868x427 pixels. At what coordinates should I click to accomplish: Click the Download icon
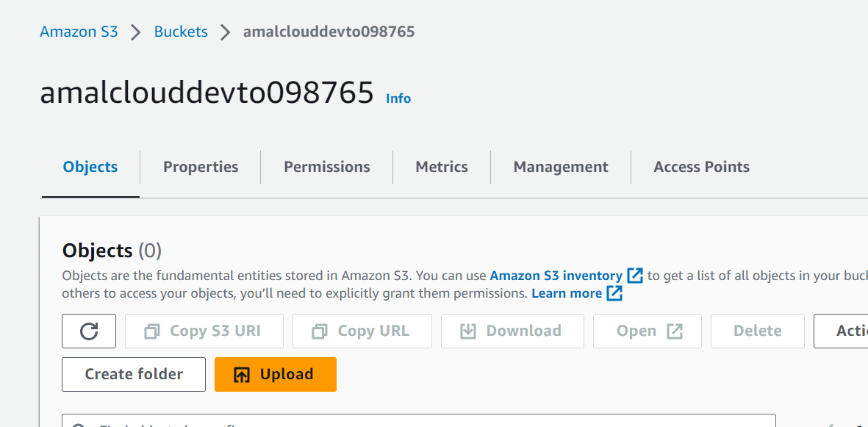(x=469, y=331)
